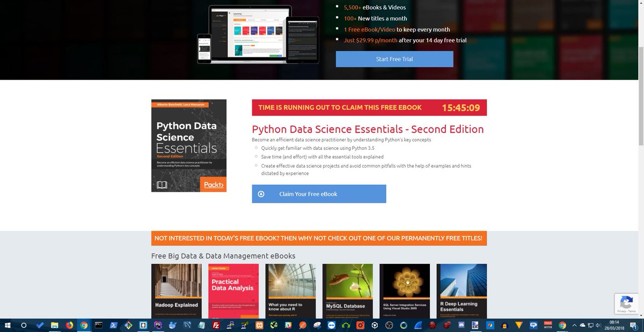The height and width of the screenshot is (332, 644).
Task: Open the Python Data Science Essentials title link
Action: [368, 129]
